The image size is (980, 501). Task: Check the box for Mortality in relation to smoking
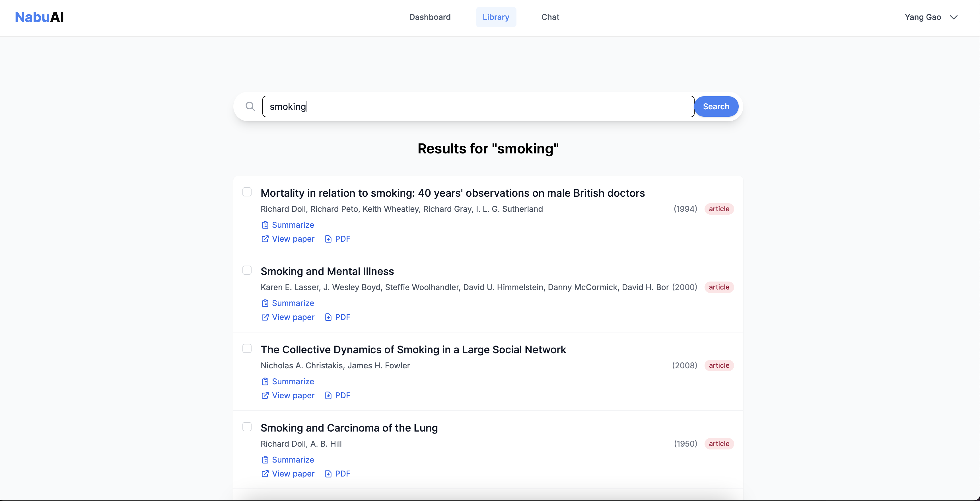(x=247, y=192)
